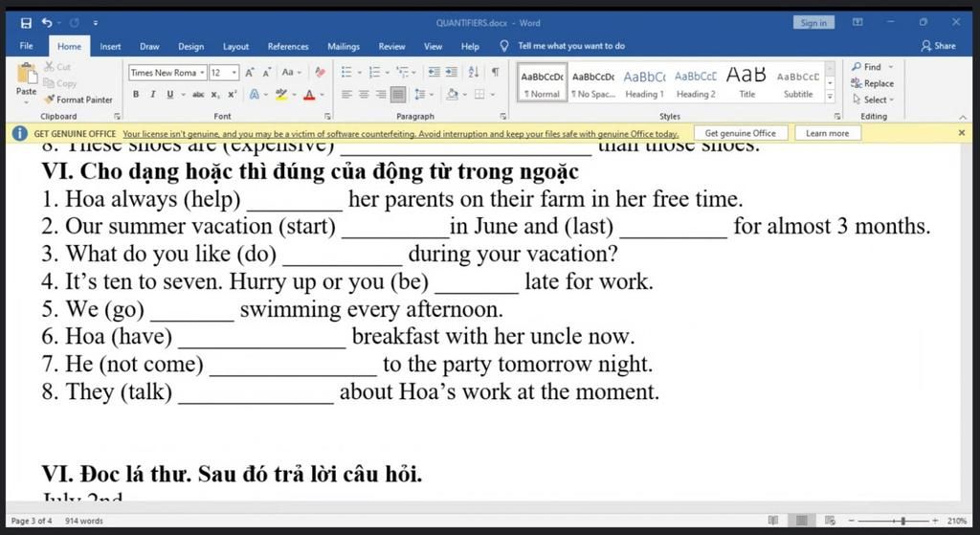The width and height of the screenshot is (980, 535).
Task: Open line and paragraph spacing
Action: [419, 95]
